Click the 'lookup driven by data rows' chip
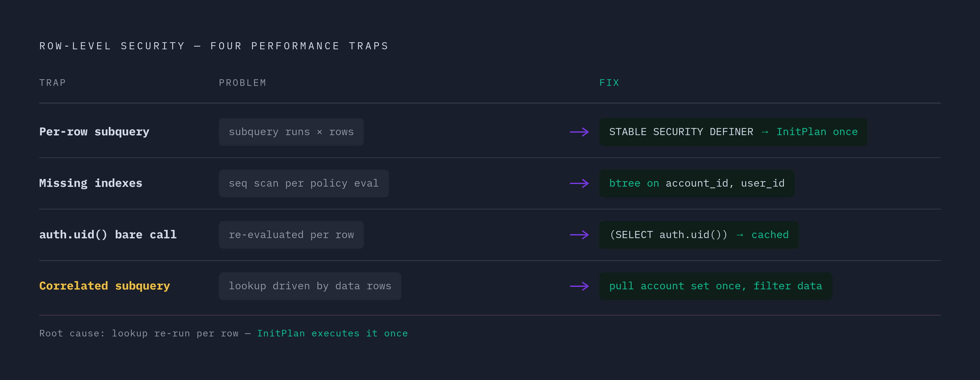The height and width of the screenshot is (380, 980). pos(310,286)
